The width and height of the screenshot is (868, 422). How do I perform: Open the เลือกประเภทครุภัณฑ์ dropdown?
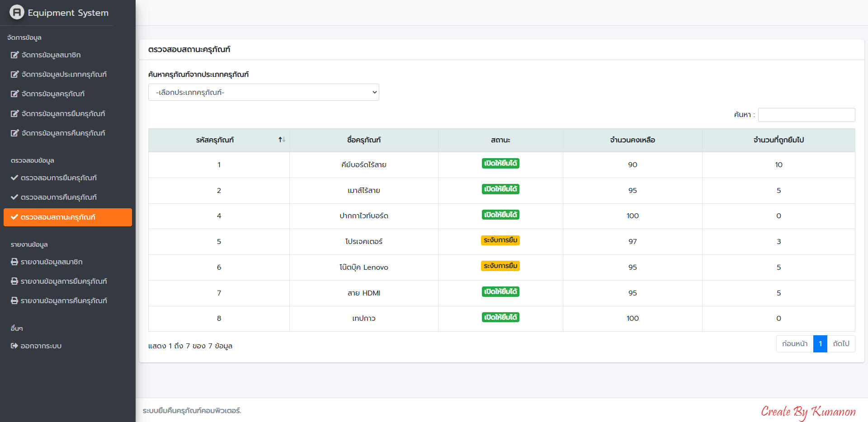tap(264, 93)
